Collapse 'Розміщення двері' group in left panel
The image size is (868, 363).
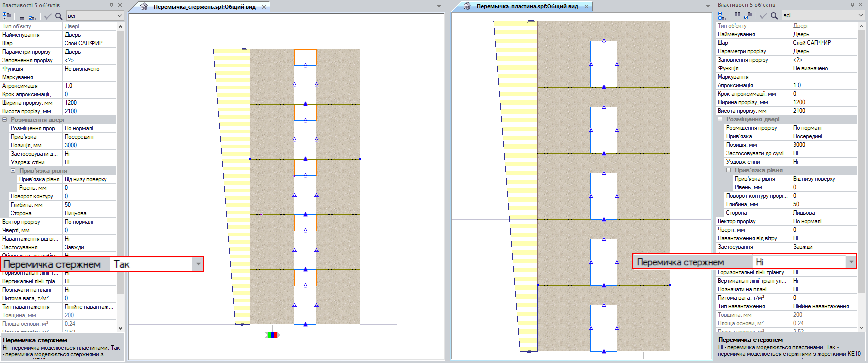pos(5,120)
